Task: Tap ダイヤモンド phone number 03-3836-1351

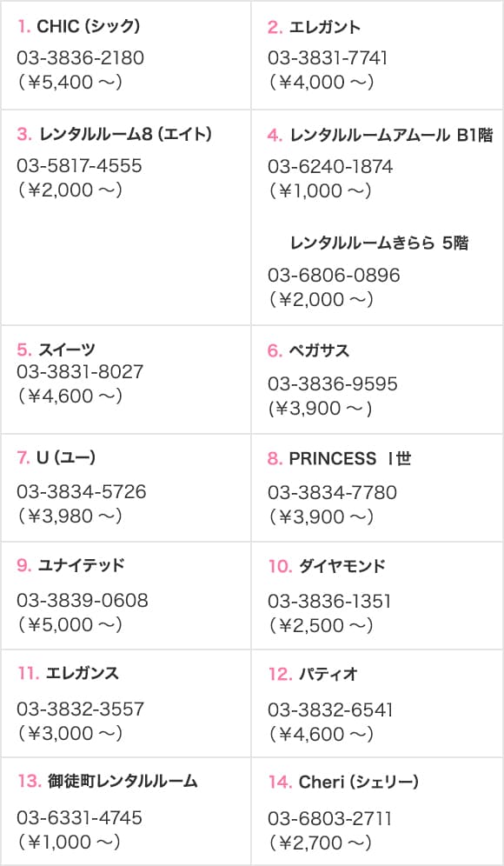Action: click(x=329, y=601)
